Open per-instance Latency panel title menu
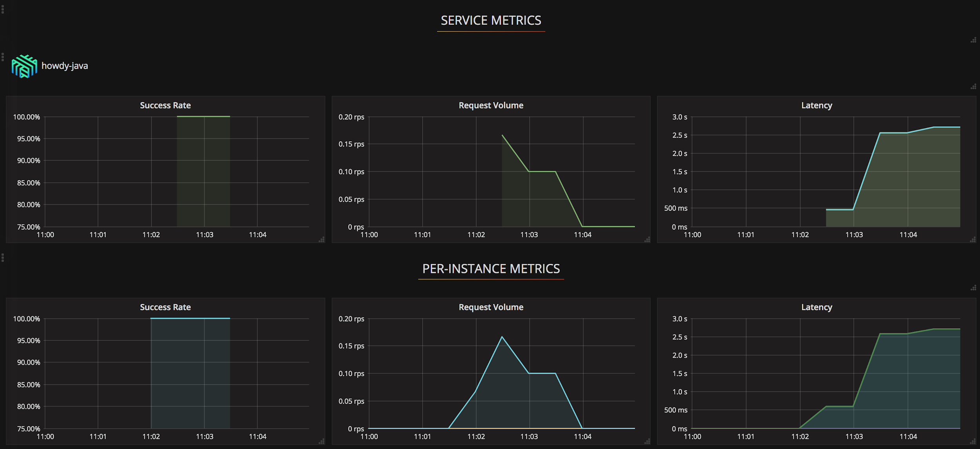The image size is (980, 449). pos(817,307)
